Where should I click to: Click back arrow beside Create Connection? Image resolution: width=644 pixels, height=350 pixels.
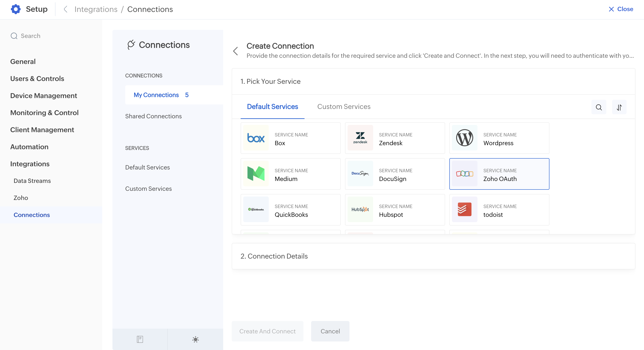coord(236,51)
